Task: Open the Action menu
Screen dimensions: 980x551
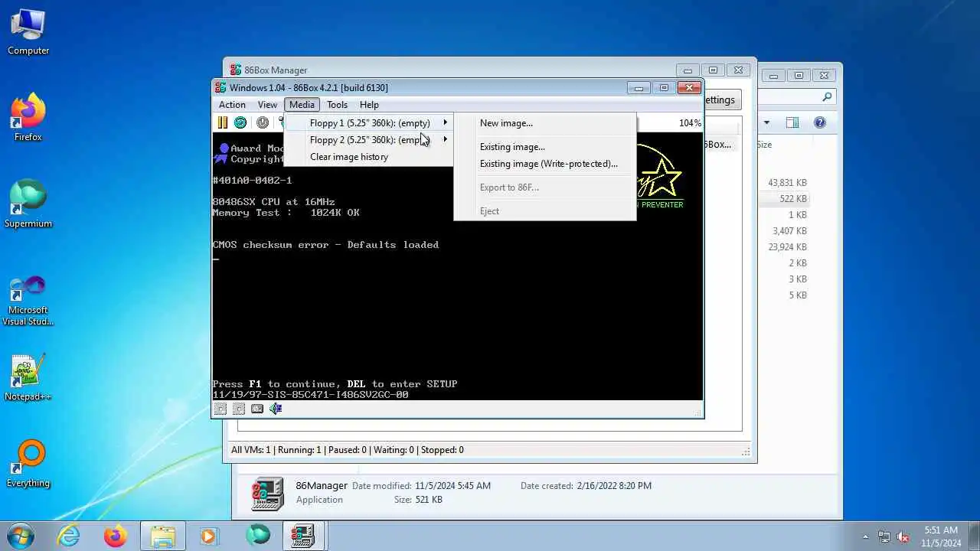Action: 232,105
